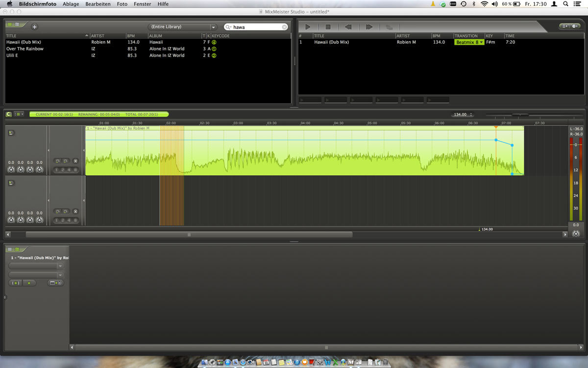Click the right effect options icon in lower panel

pyautogui.click(x=55, y=283)
